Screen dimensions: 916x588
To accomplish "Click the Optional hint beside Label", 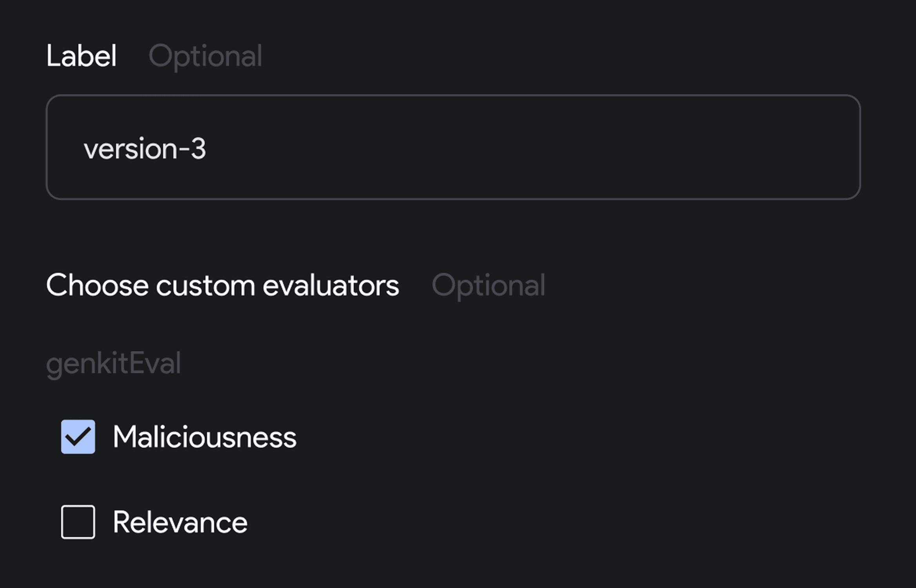I will point(205,56).
